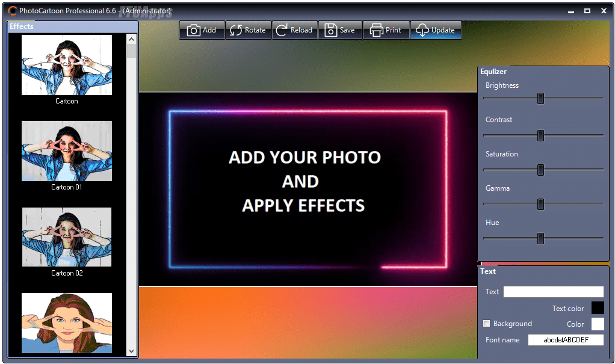Open the black Text color swatch

click(598, 308)
